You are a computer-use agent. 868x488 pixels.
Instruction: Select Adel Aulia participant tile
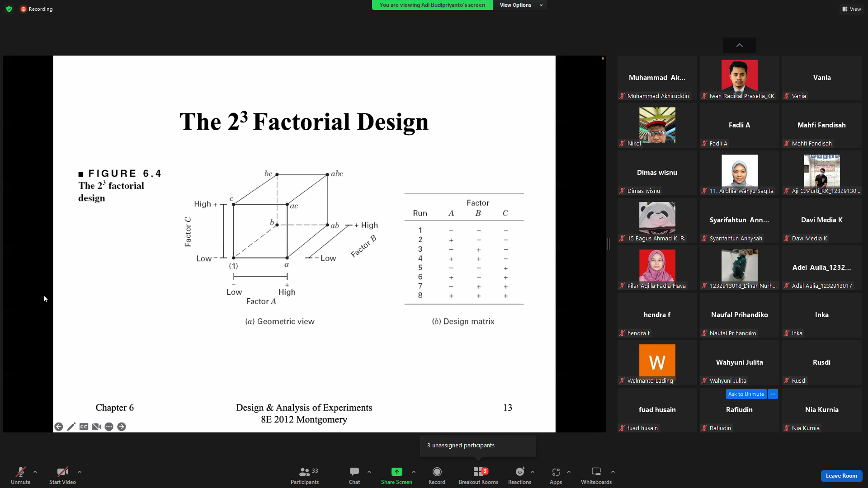pos(822,268)
